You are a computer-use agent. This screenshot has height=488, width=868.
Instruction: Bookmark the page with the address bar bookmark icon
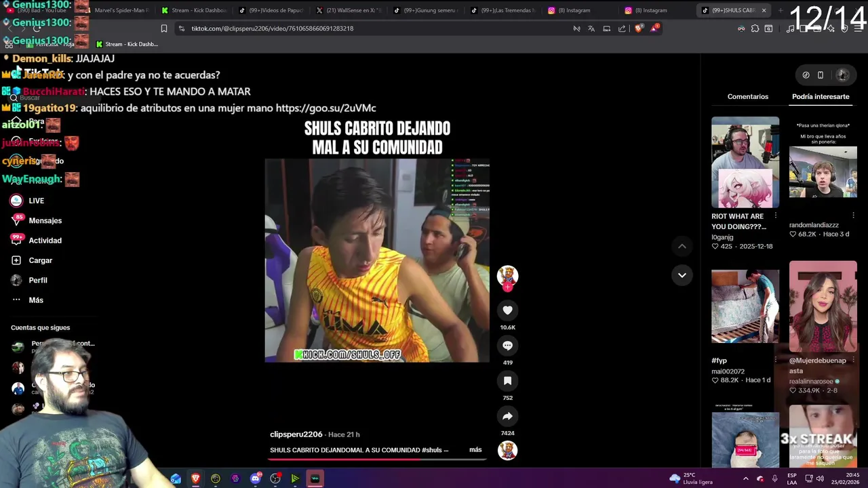[163, 28]
